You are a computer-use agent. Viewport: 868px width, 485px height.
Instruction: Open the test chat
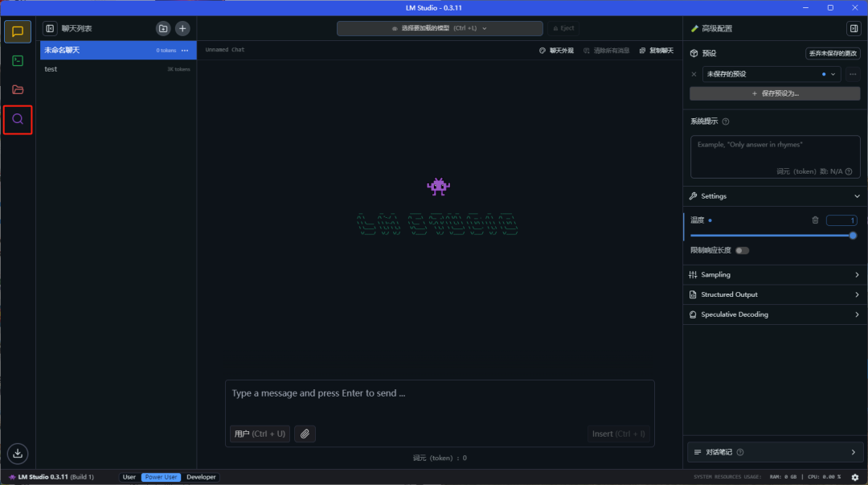click(x=118, y=68)
